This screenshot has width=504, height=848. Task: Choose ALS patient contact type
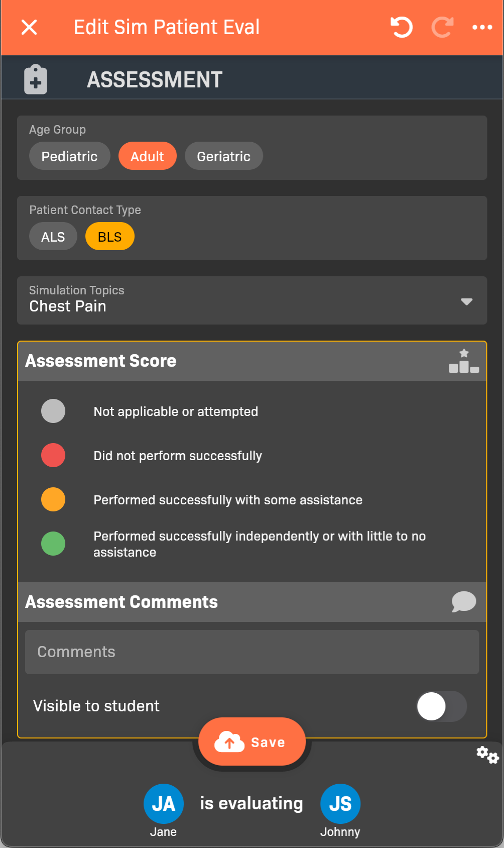[53, 237]
